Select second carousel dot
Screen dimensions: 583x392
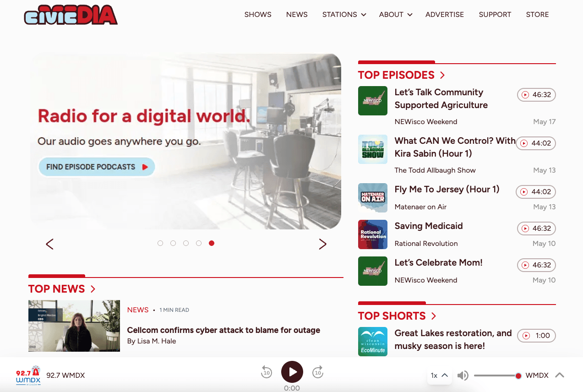tap(173, 243)
